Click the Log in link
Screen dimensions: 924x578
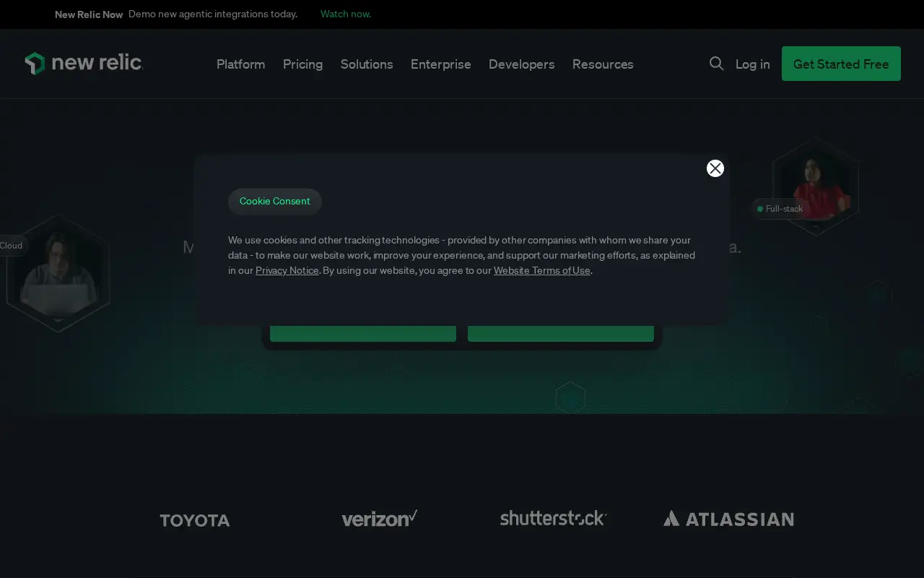coord(752,64)
